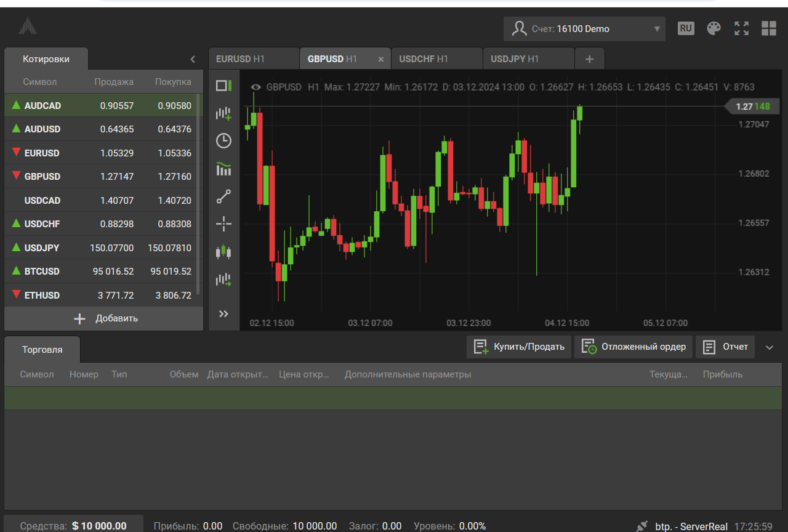Image resolution: width=788 pixels, height=532 pixels.
Task: Open the account 16100 Demo dropdown
Action: (584, 29)
